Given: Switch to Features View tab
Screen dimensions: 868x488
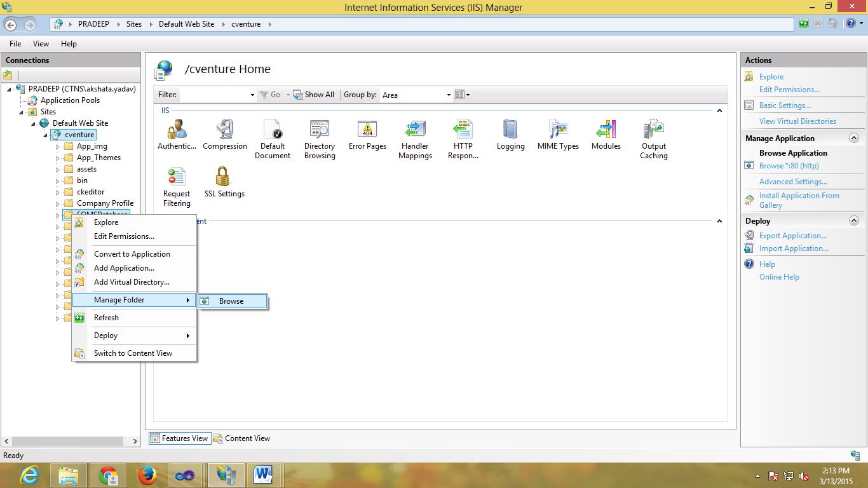Looking at the screenshot, I should [179, 438].
